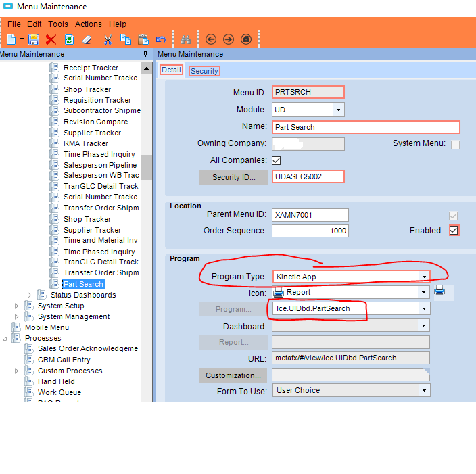Click the Program... button
Screen dimensions: 476x474
coord(233,309)
